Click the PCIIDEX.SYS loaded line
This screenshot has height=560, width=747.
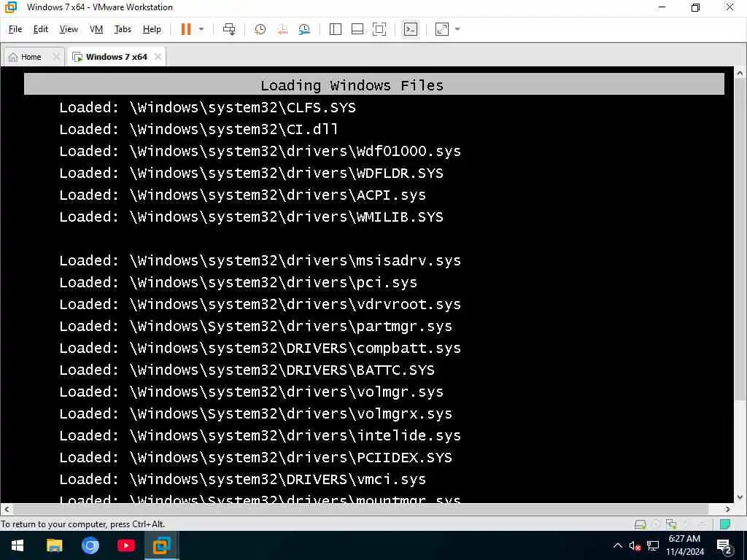coord(256,458)
